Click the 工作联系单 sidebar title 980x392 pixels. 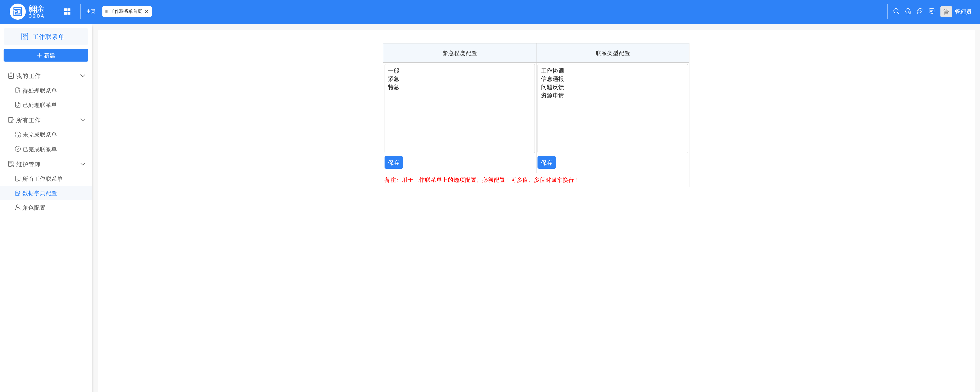tap(48, 37)
